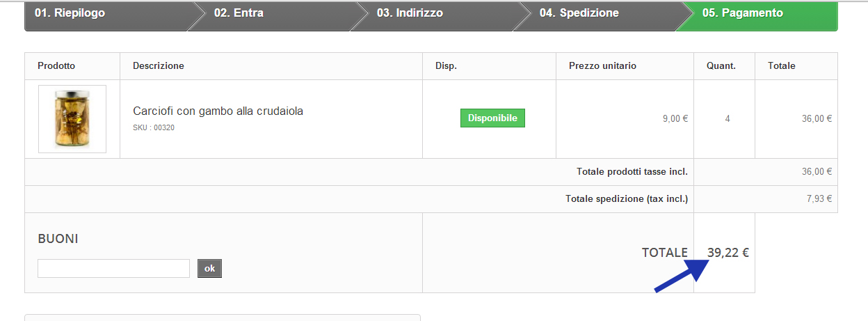Click the Prezzo unitario column header
This screenshot has width=868, height=321.
[x=602, y=66]
